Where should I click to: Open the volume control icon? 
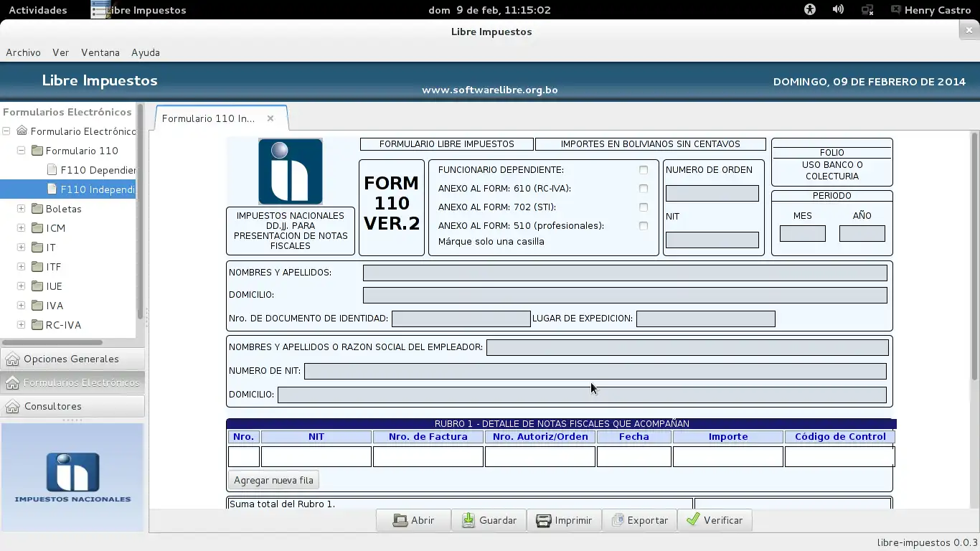(x=838, y=10)
